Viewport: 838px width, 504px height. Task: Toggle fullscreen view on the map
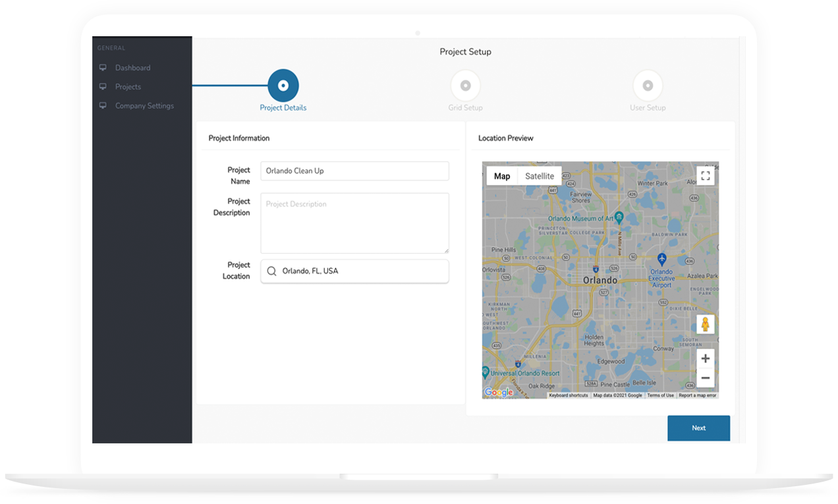pyautogui.click(x=705, y=176)
